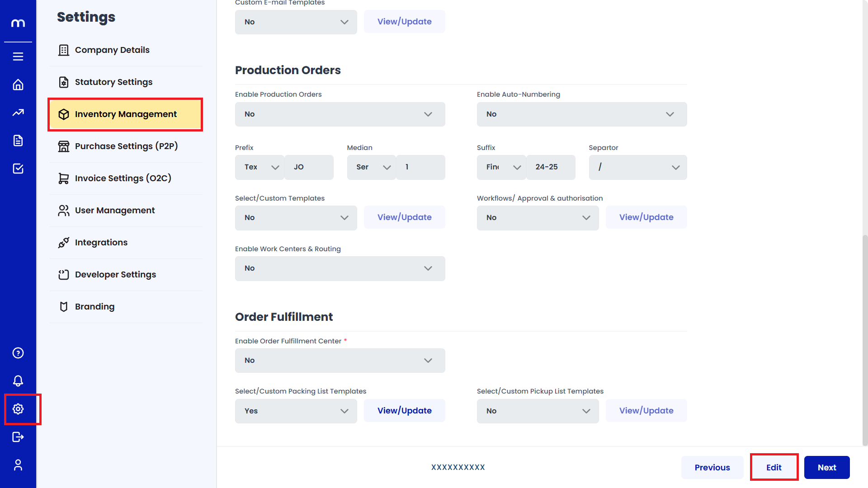Open the checklist tasks icon
The width and height of the screenshot is (868, 488).
tap(18, 169)
